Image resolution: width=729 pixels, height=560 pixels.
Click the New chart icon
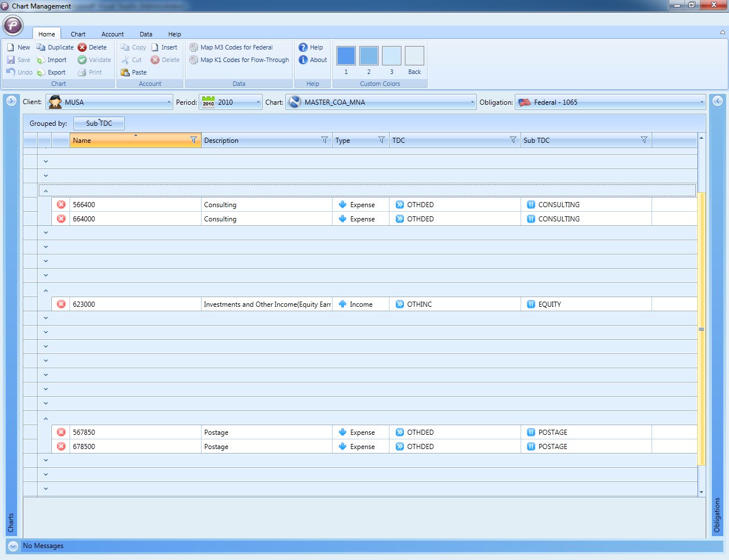(11, 47)
